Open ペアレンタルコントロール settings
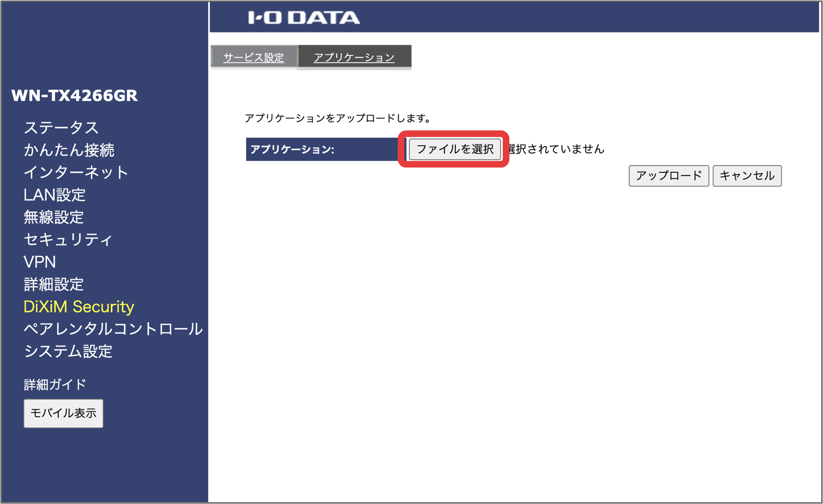Screen dimensions: 823x504 114,329
